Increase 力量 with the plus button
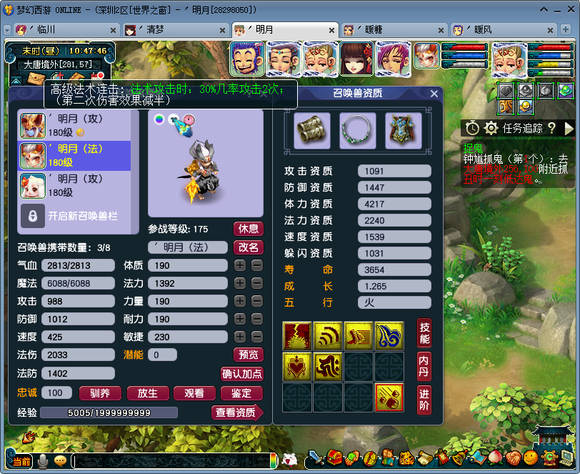 240,301
